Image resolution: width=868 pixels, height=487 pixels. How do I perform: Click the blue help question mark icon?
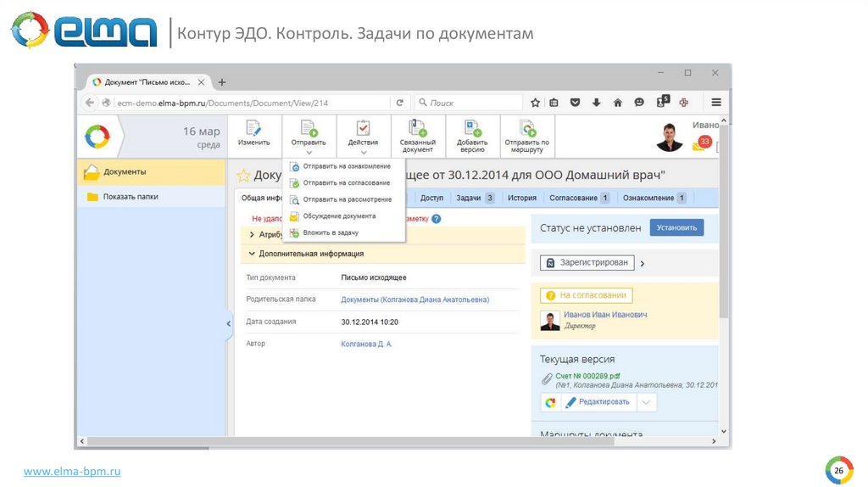point(436,218)
